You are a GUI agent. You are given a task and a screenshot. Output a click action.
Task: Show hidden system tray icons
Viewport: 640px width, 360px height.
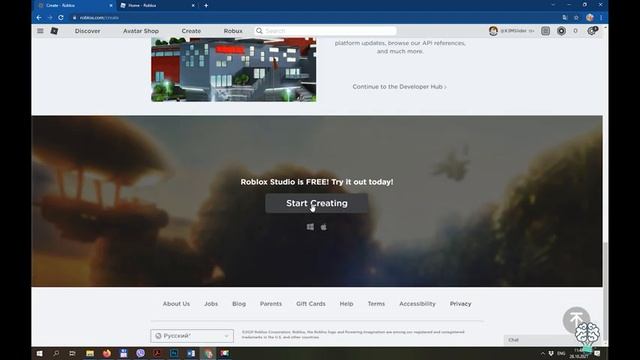(542, 353)
